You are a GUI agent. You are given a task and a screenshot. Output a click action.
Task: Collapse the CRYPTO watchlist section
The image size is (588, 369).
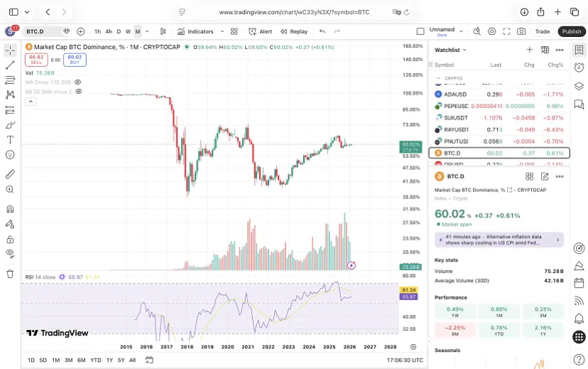438,78
